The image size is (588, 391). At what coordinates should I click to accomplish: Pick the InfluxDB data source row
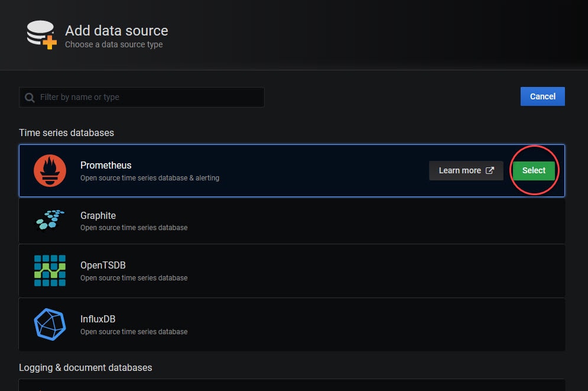click(292, 325)
